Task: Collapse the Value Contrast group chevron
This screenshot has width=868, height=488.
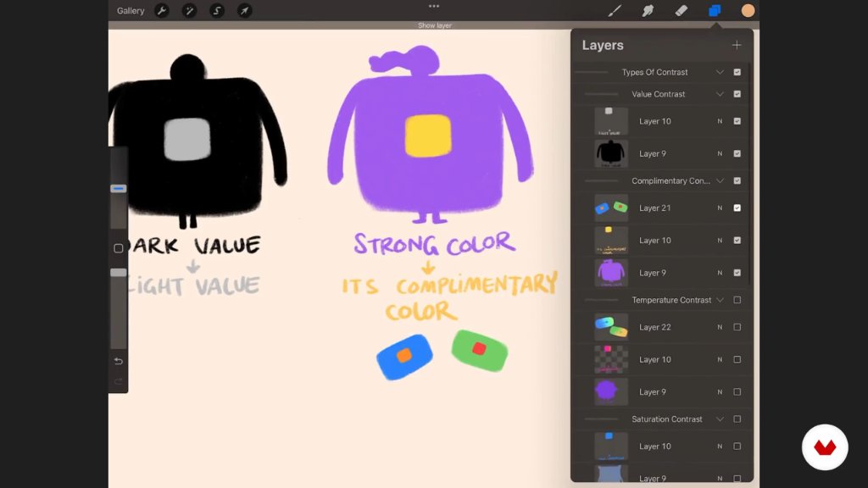Action: (720, 94)
